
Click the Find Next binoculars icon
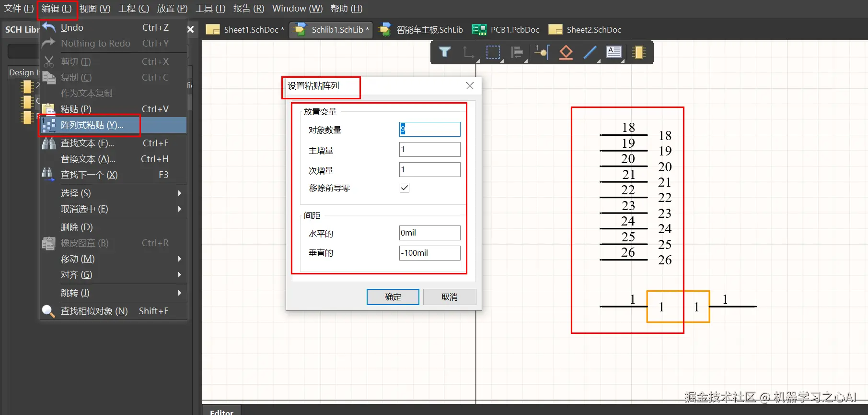coord(48,174)
